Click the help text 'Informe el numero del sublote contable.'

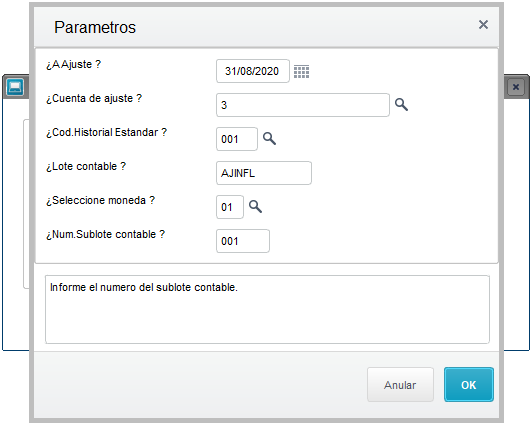tap(144, 287)
